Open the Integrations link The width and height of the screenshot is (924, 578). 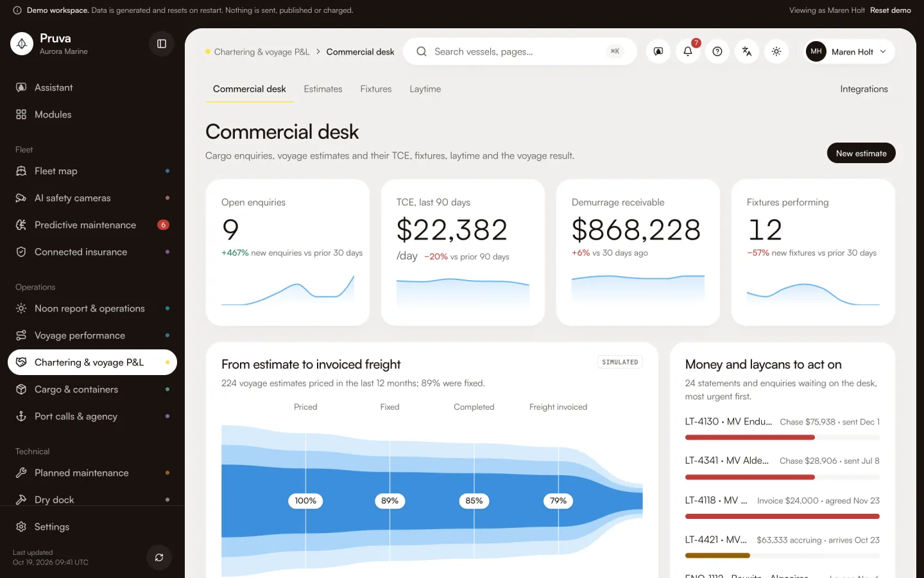coord(864,89)
